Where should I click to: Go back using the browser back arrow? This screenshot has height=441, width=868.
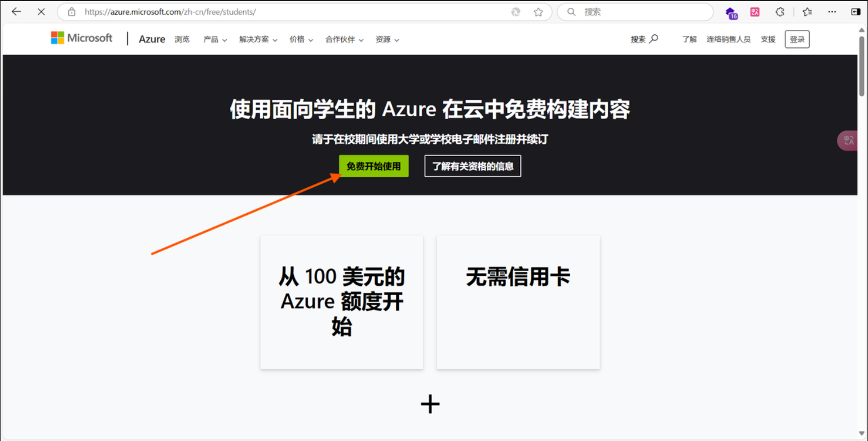click(16, 12)
